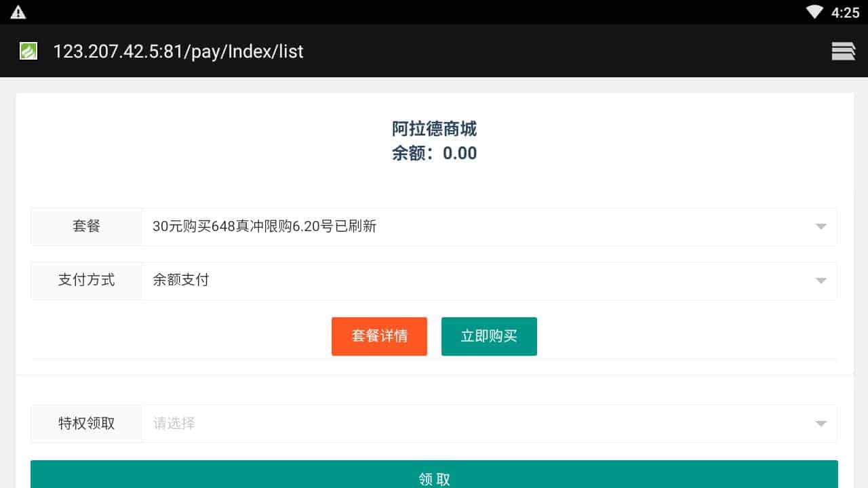Click the wide 领取 claim button
The image size is (868, 488).
[x=434, y=476]
